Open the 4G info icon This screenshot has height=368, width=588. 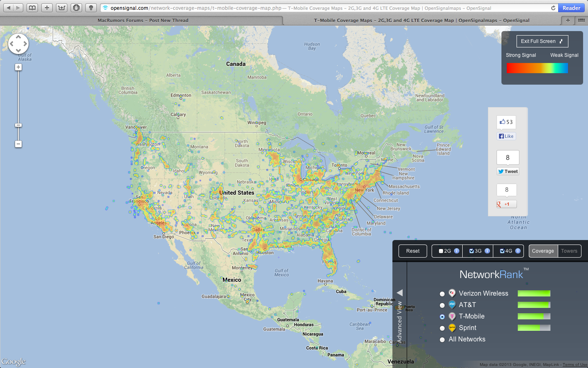[x=518, y=251]
